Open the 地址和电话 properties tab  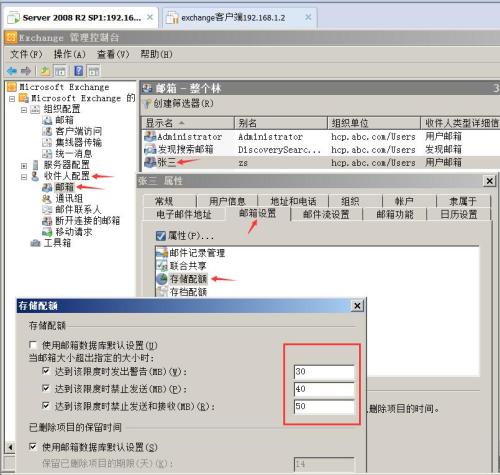(293, 201)
